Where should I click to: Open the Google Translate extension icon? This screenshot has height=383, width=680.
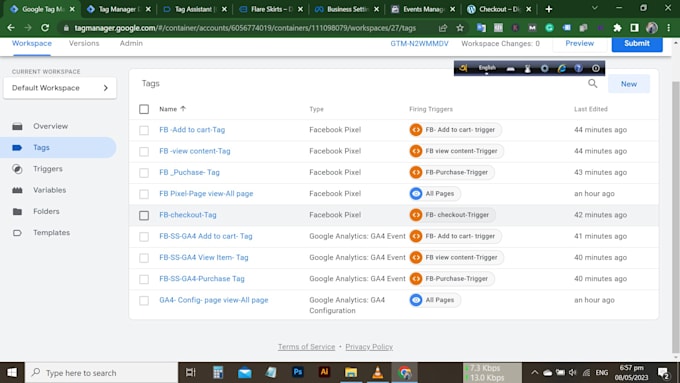481,28
